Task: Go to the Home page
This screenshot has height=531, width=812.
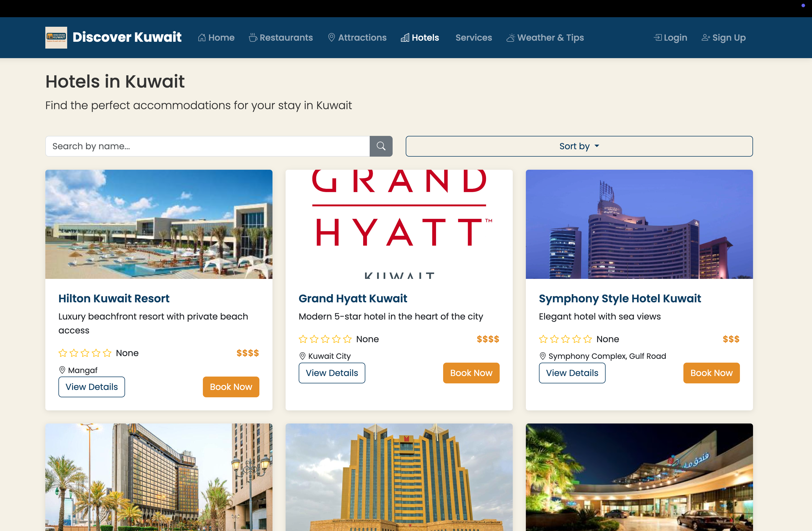Action: (x=216, y=37)
